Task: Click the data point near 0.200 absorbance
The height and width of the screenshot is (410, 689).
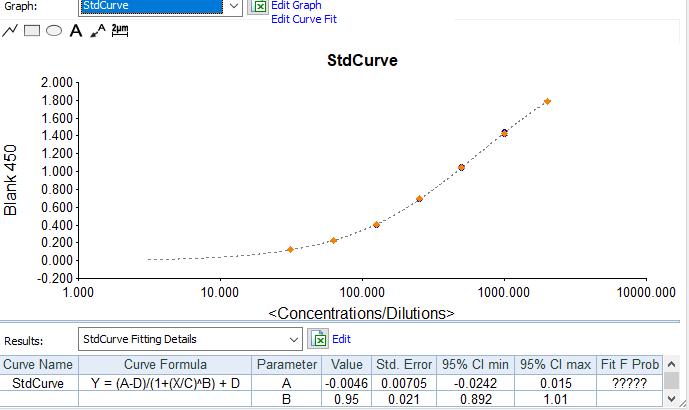Action: [x=334, y=240]
